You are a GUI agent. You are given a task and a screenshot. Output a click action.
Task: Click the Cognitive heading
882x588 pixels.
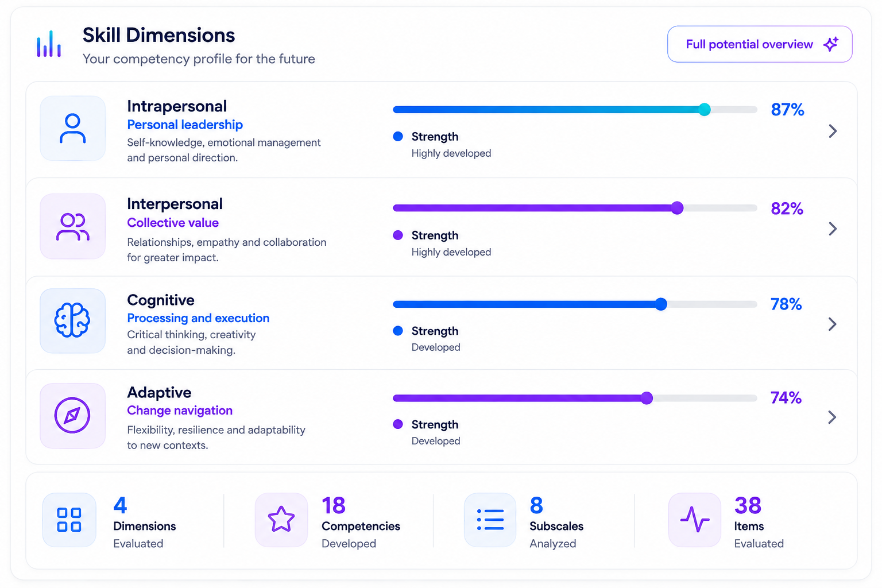(x=161, y=300)
